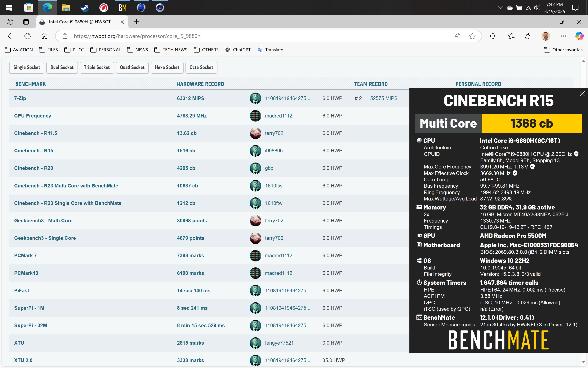Screen dimensions: 588x368
Task: Open the AVIATION bookmarks folder
Action: click(19, 50)
